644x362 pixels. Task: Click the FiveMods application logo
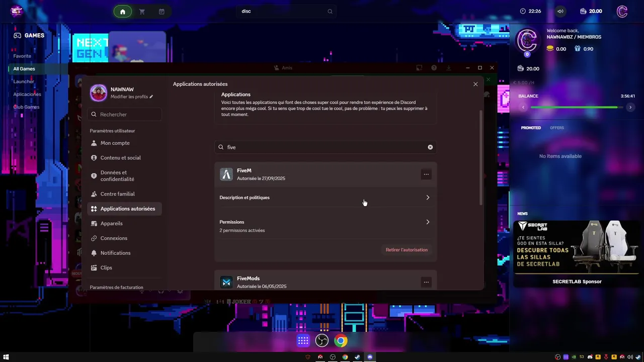click(x=226, y=282)
